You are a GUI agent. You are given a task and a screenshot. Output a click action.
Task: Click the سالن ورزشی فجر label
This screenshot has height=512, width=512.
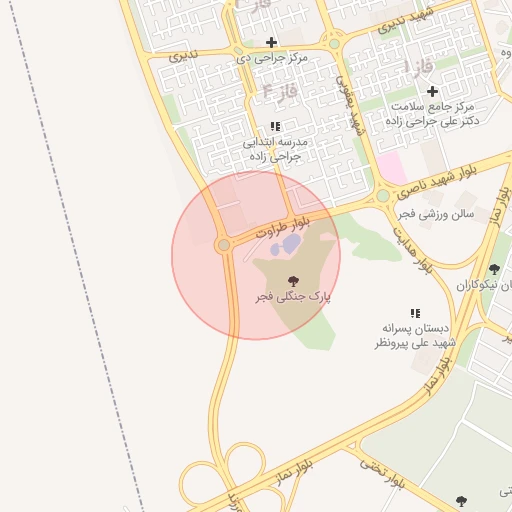click(x=436, y=214)
